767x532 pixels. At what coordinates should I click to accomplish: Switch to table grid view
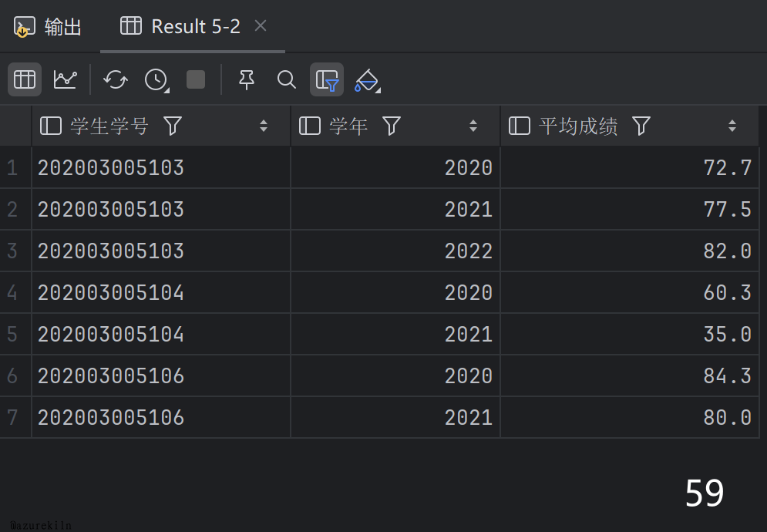pos(25,79)
